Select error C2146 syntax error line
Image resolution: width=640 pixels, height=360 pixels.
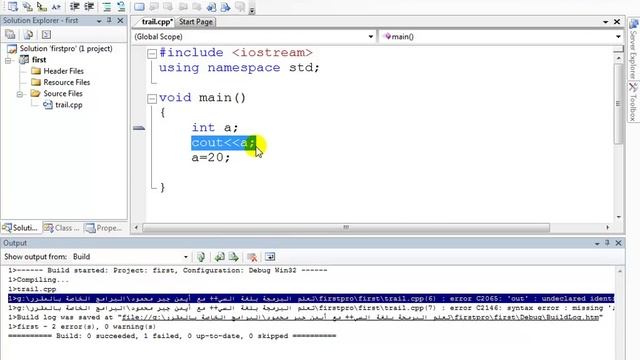pyautogui.click(x=311, y=308)
